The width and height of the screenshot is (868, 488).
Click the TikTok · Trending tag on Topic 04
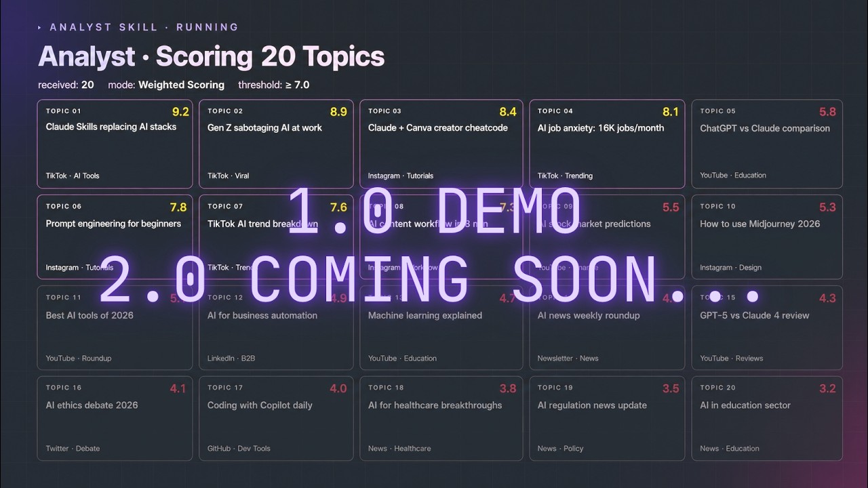tap(565, 176)
